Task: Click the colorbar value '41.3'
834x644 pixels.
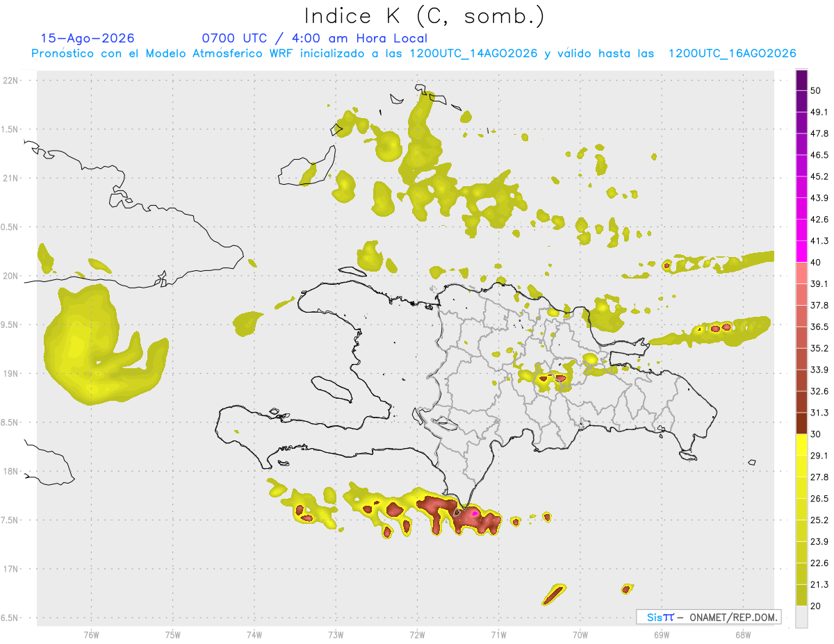Action: pos(819,241)
